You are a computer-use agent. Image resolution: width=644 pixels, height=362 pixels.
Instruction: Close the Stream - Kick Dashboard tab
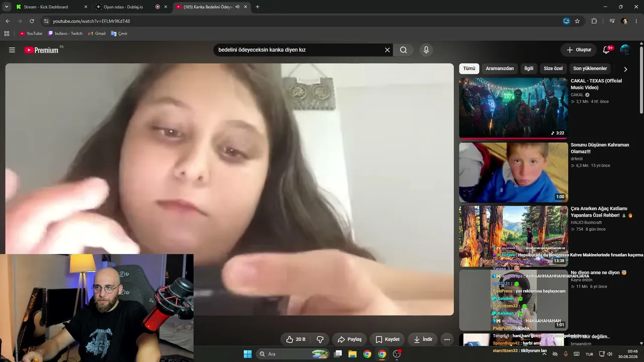click(x=86, y=7)
